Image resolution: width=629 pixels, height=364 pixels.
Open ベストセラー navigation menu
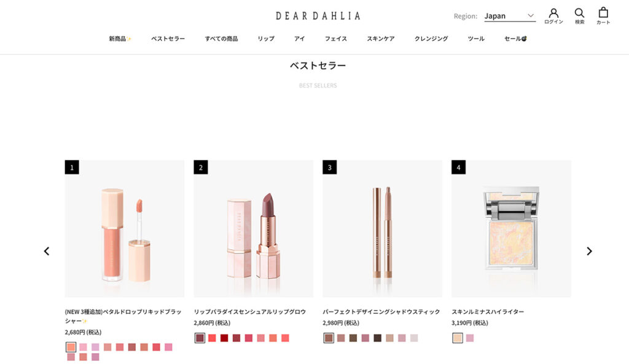coord(168,39)
